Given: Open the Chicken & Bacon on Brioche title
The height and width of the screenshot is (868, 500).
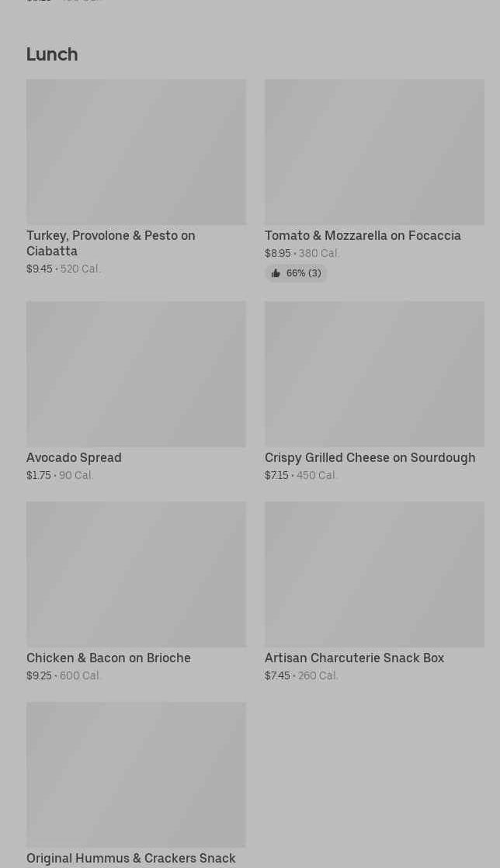Looking at the screenshot, I should click(x=109, y=658).
